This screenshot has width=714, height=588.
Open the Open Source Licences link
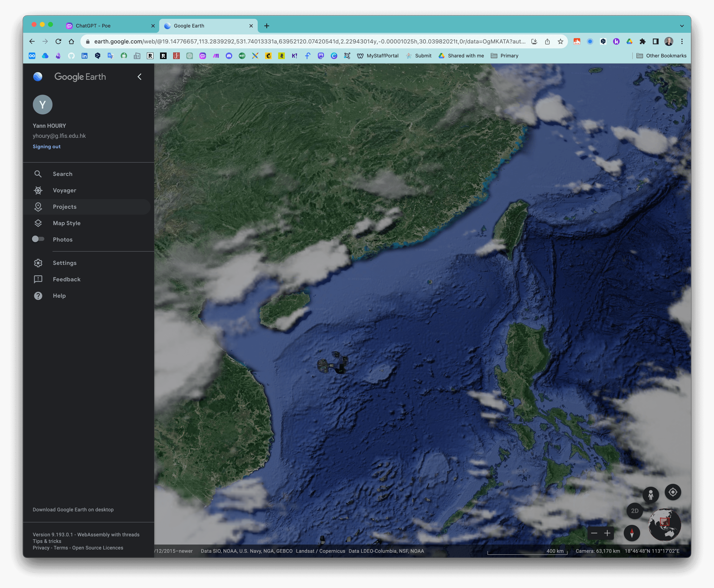tap(98, 548)
